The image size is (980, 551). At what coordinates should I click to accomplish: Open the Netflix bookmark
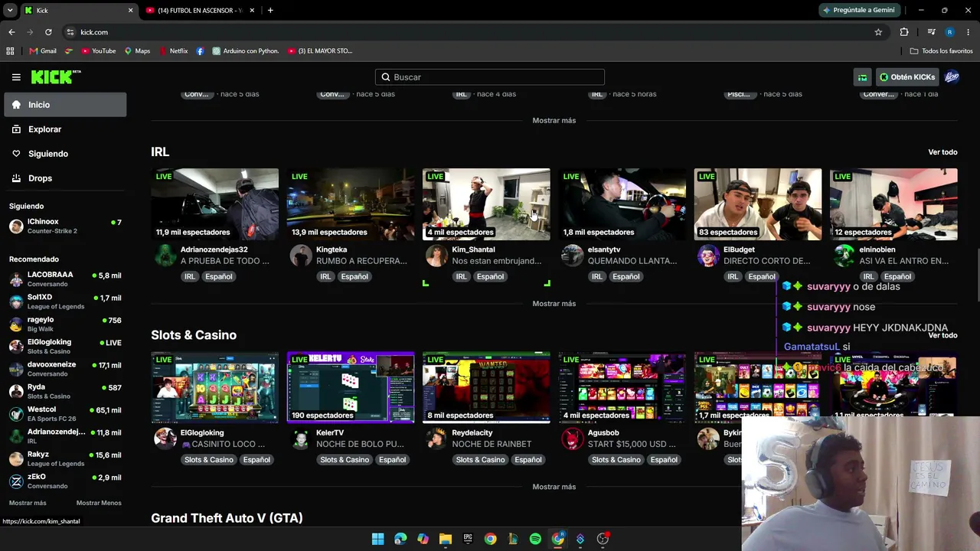coord(173,51)
